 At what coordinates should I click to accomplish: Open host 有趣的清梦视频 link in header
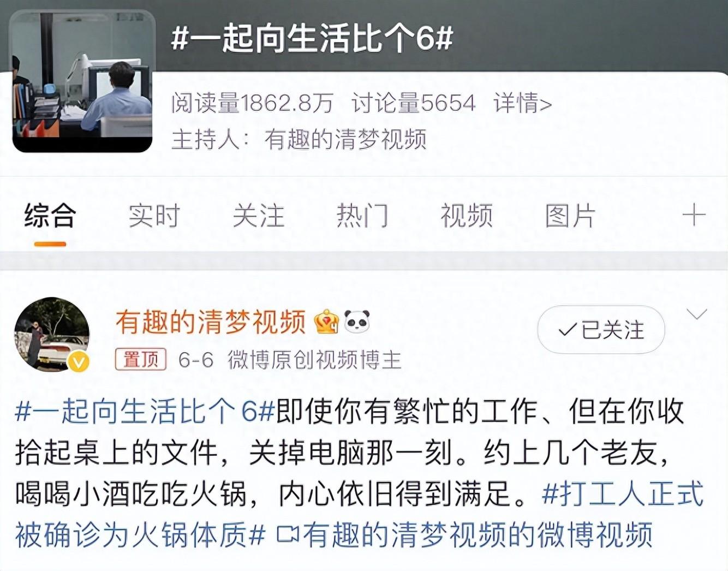[x=345, y=140]
